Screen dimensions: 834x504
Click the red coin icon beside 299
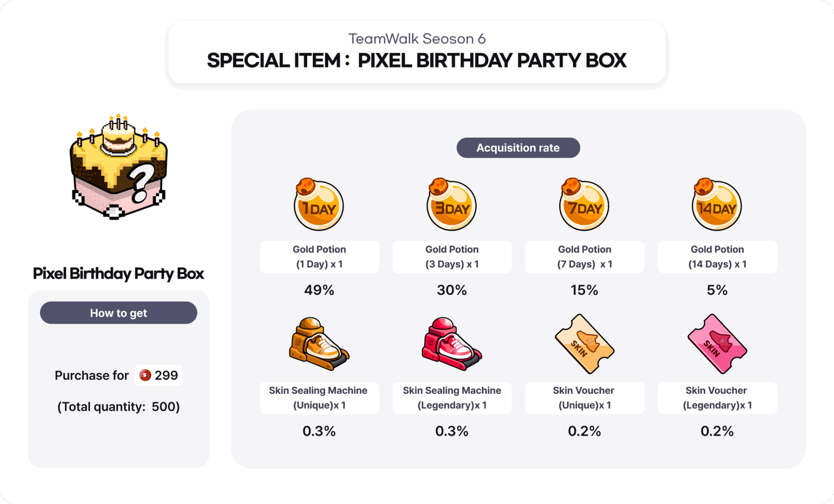click(145, 375)
